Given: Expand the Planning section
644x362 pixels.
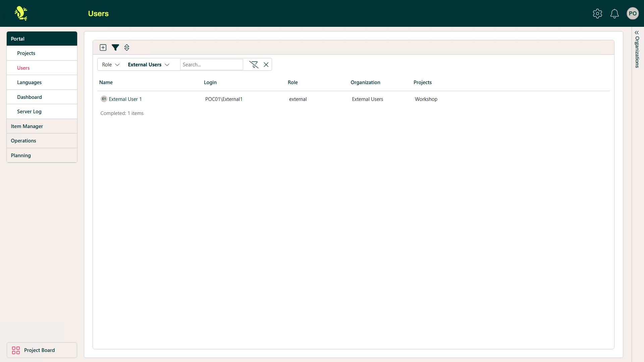Looking at the screenshot, I should 21,156.
